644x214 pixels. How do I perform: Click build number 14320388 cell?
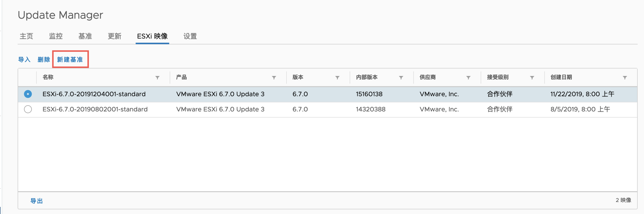click(370, 109)
